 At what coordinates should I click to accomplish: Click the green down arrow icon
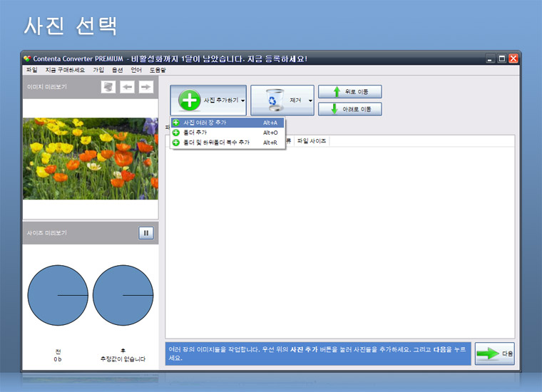pyautogui.click(x=334, y=109)
